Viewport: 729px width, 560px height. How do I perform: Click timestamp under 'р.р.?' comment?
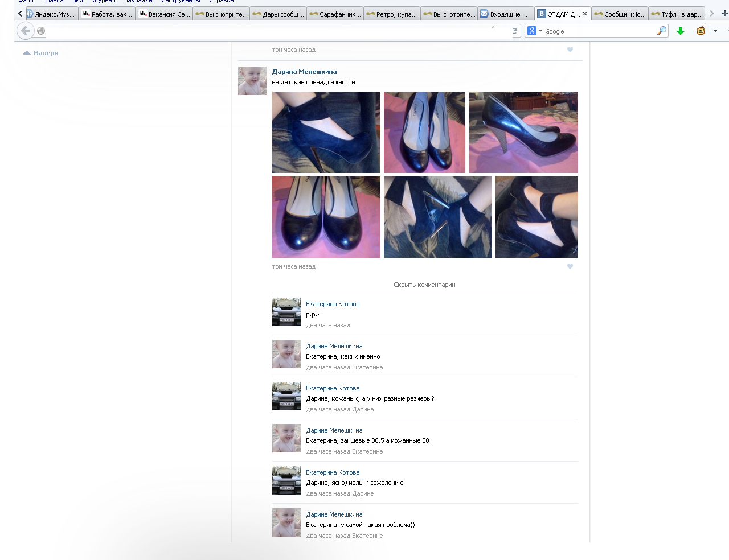328,325
